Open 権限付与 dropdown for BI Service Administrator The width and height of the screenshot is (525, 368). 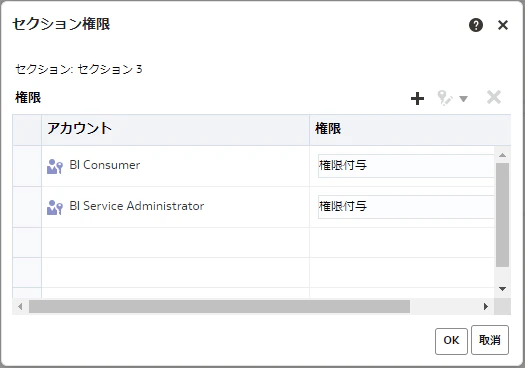pos(406,207)
